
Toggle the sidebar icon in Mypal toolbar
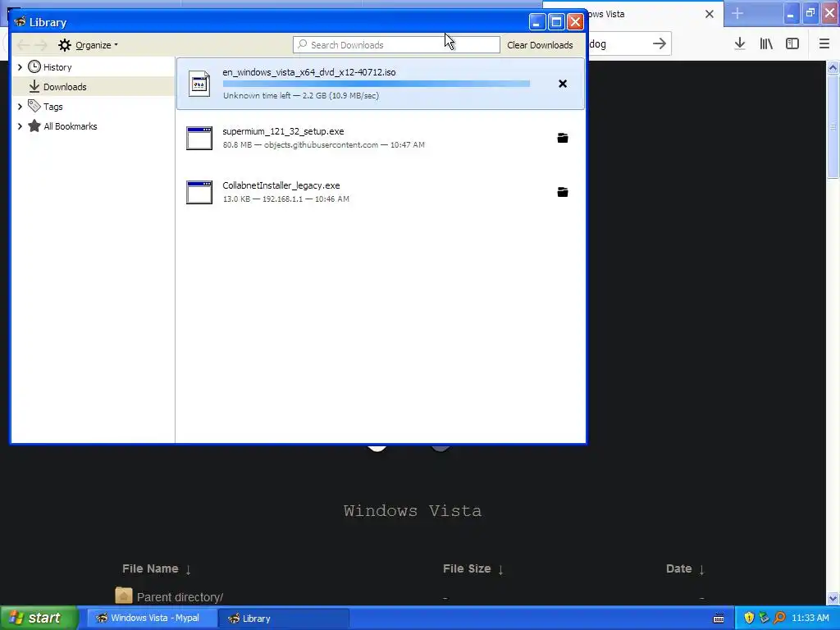792,44
